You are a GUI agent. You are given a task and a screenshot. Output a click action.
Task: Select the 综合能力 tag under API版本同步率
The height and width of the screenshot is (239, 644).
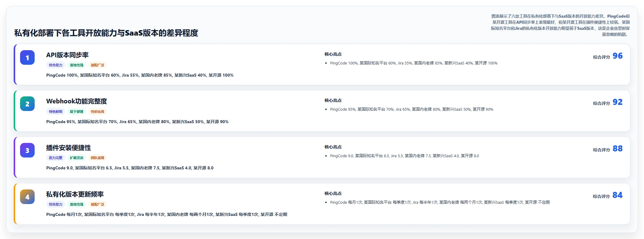point(56,65)
